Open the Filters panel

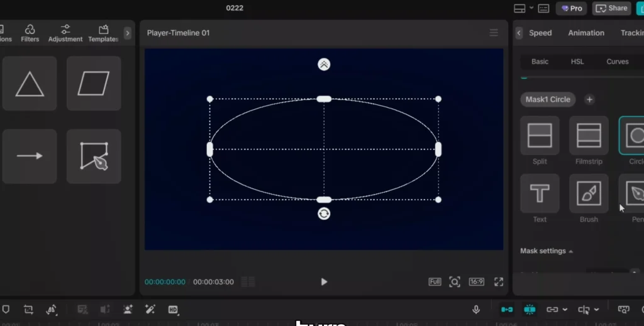coord(30,33)
